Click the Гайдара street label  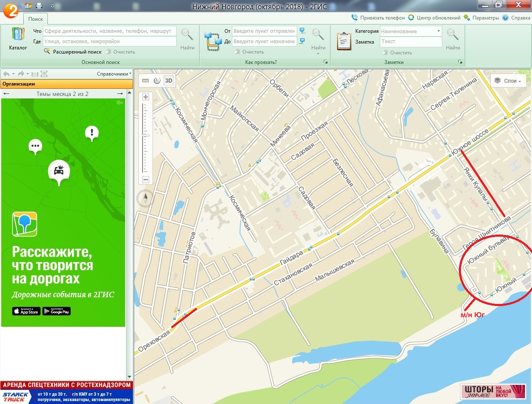tap(292, 258)
